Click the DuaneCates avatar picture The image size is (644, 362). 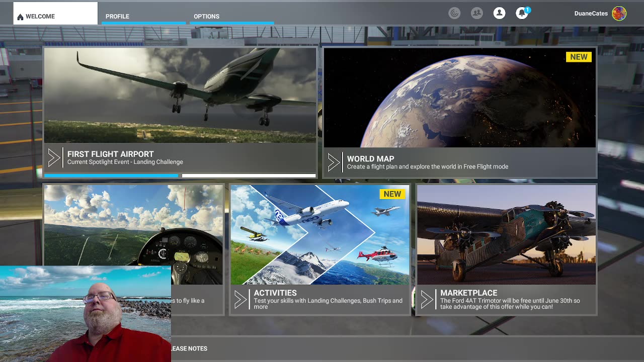(x=619, y=14)
